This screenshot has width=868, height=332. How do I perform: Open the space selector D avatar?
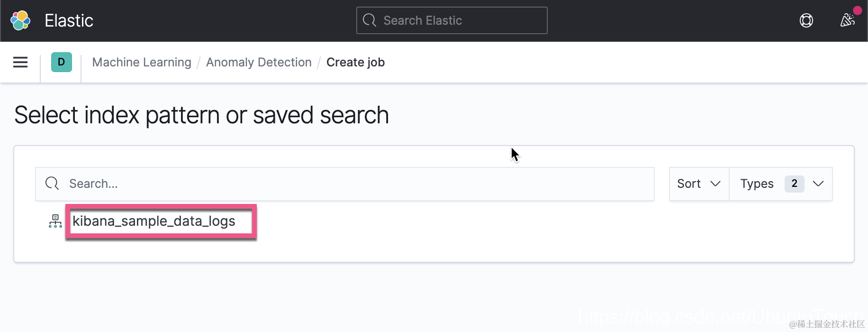click(62, 62)
